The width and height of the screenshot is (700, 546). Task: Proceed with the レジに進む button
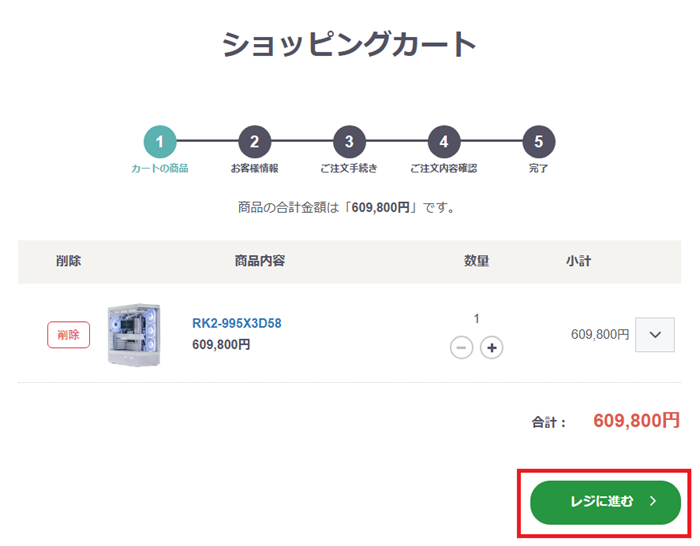point(605,502)
